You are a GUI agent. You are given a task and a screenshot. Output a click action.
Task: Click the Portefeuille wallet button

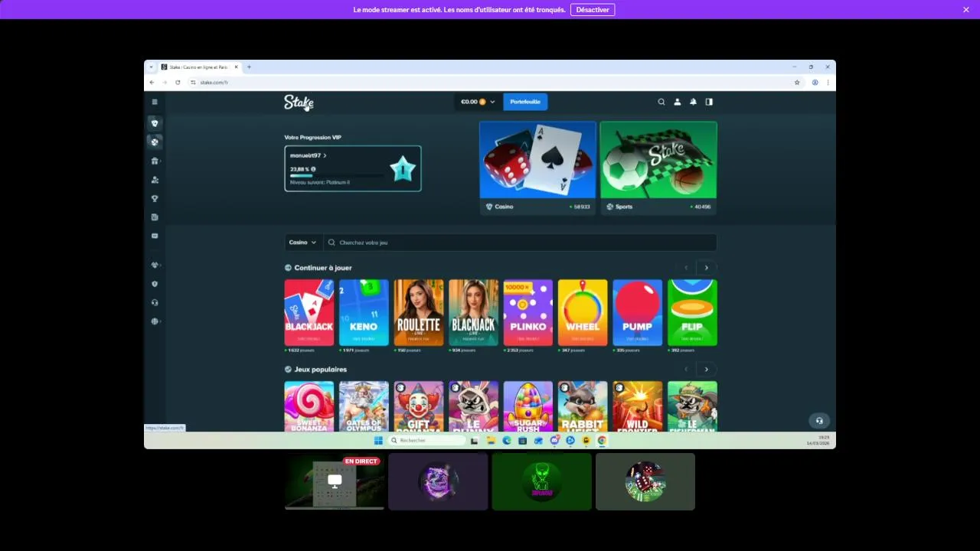point(525,102)
